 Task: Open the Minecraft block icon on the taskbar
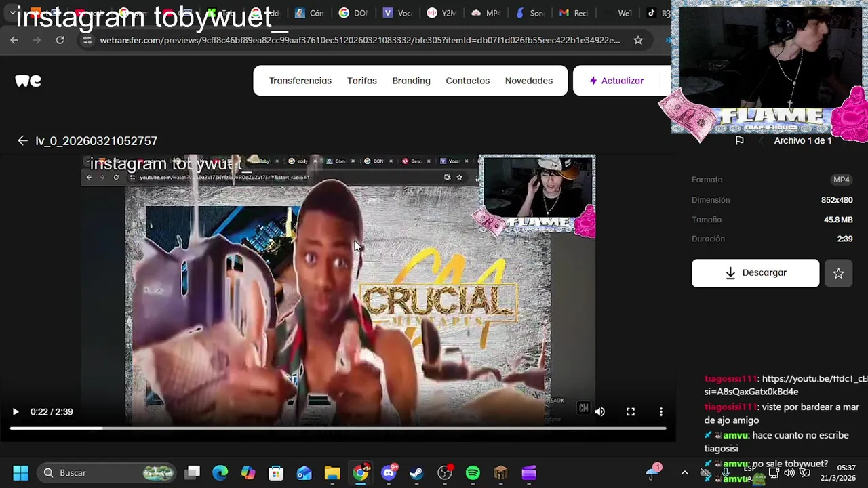click(x=500, y=473)
